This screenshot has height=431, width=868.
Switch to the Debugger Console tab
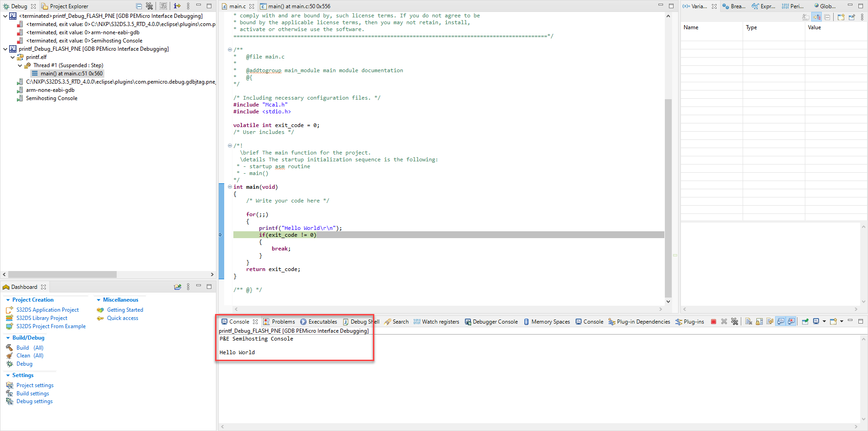click(491, 322)
